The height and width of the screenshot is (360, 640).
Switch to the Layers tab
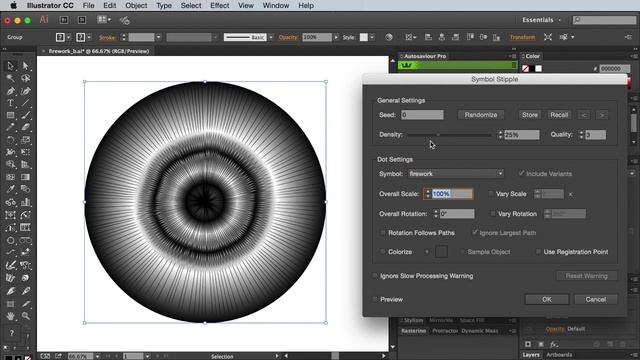pyautogui.click(x=531, y=355)
